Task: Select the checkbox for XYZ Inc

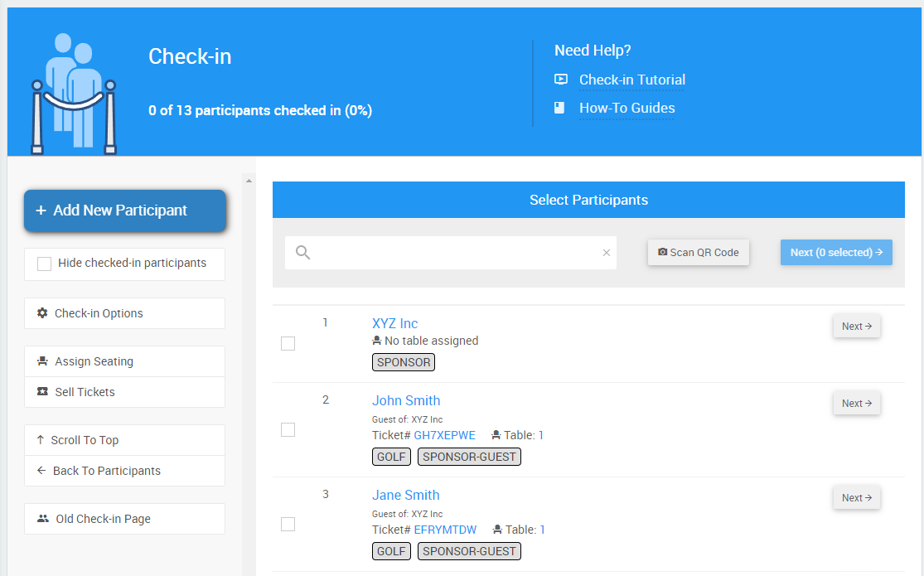Action: (x=288, y=343)
